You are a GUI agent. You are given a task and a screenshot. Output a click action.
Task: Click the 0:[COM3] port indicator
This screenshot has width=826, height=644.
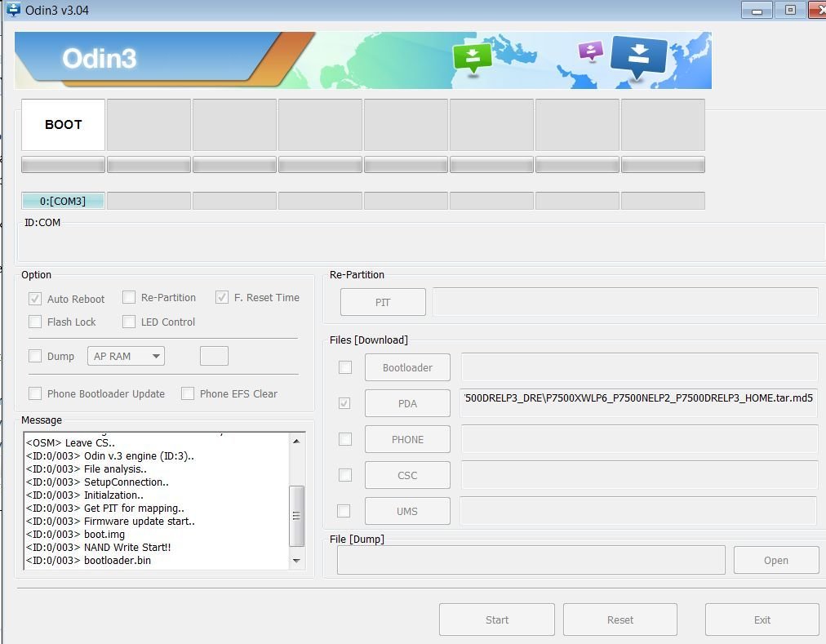click(63, 201)
